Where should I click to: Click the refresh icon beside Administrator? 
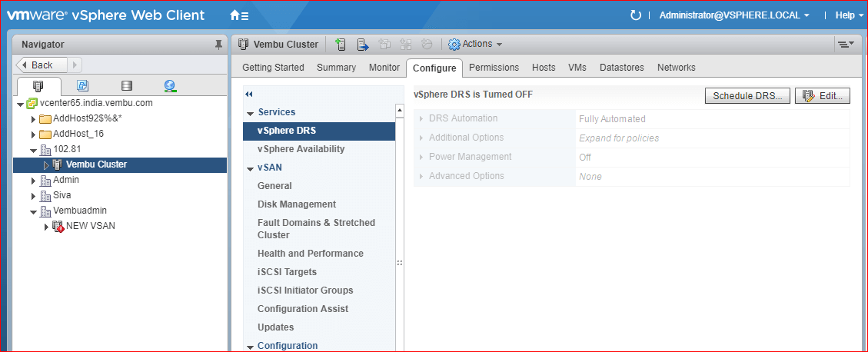tap(636, 15)
